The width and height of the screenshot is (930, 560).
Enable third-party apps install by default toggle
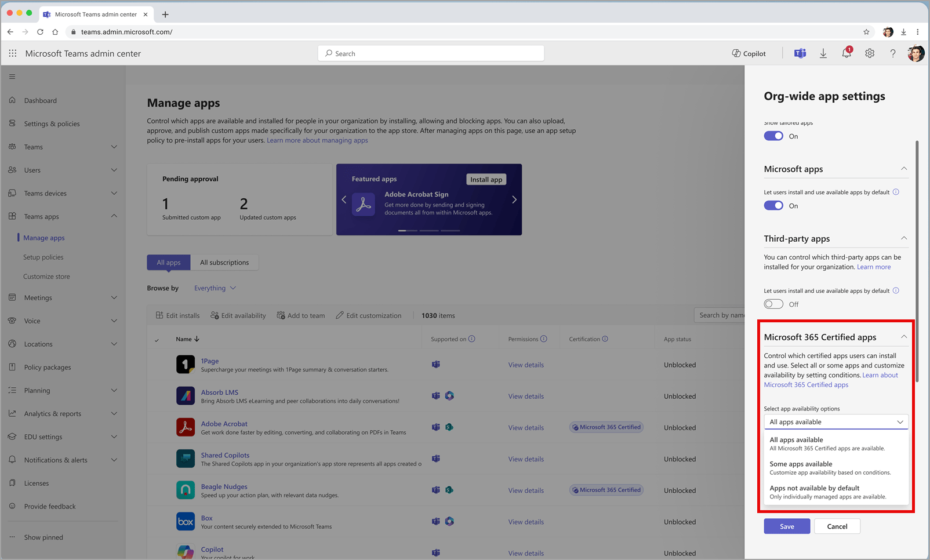(773, 304)
